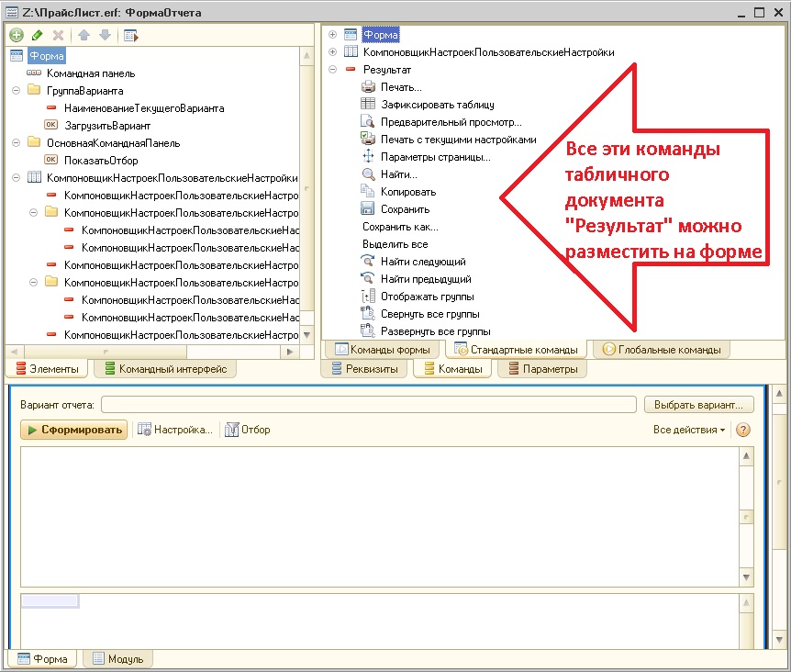
Task: Open Стандартные команды tab
Action: [x=516, y=350]
